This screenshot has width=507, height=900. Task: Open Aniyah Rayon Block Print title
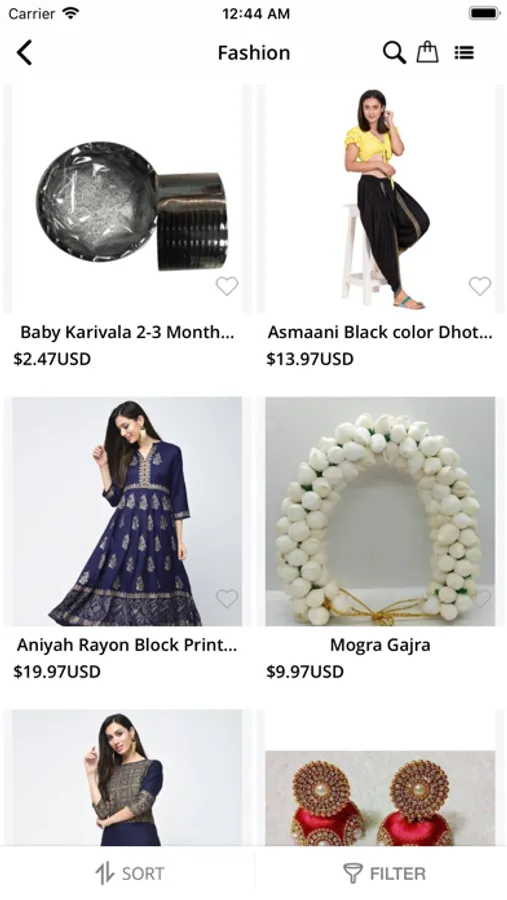(x=126, y=645)
